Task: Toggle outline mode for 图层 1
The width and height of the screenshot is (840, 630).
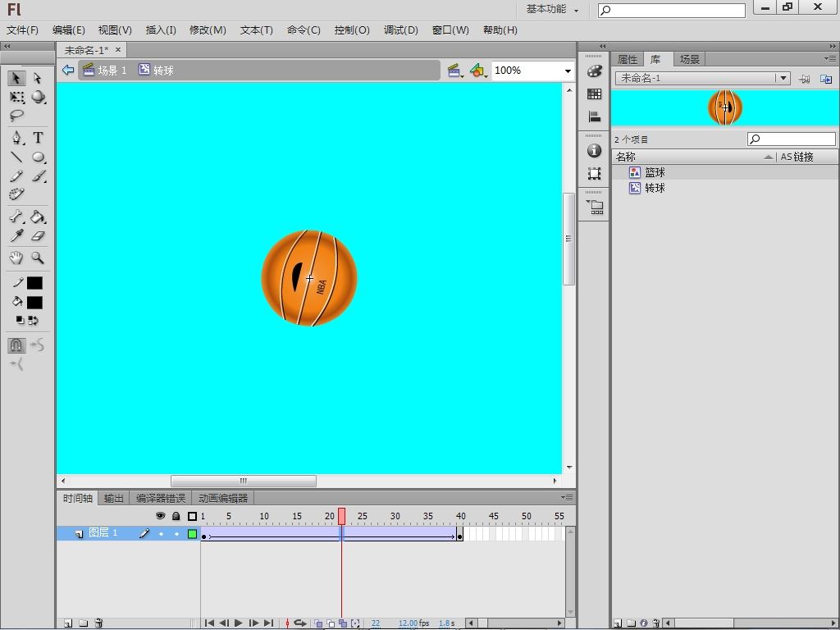Action: point(193,534)
